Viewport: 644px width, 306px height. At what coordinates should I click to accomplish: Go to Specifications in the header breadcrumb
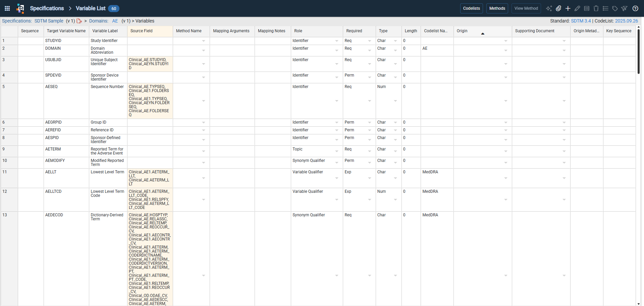pyautogui.click(x=47, y=8)
